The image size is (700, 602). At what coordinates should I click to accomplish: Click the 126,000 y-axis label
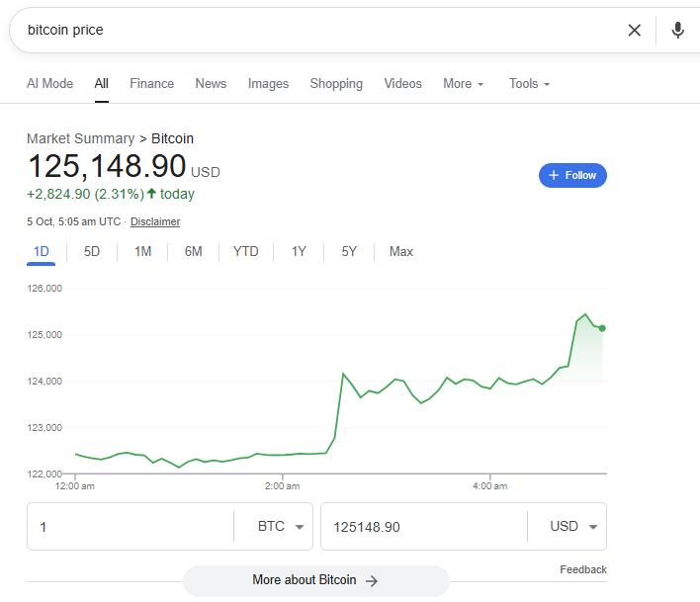[x=44, y=289]
